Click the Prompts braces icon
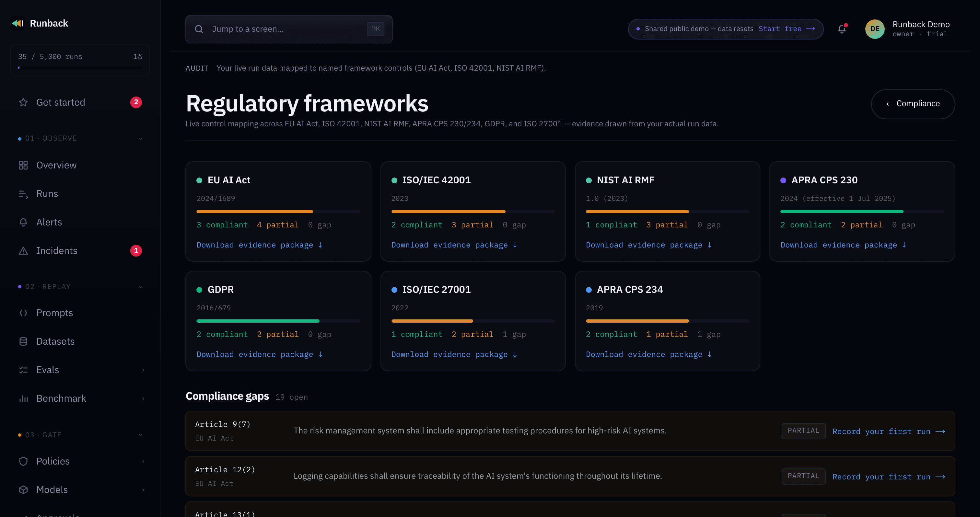980x517 pixels. click(x=23, y=313)
